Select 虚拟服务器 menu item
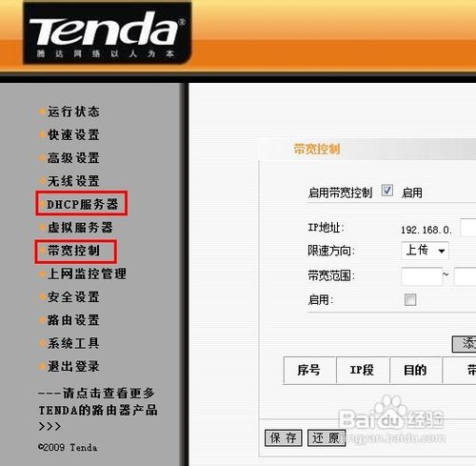 (x=80, y=228)
